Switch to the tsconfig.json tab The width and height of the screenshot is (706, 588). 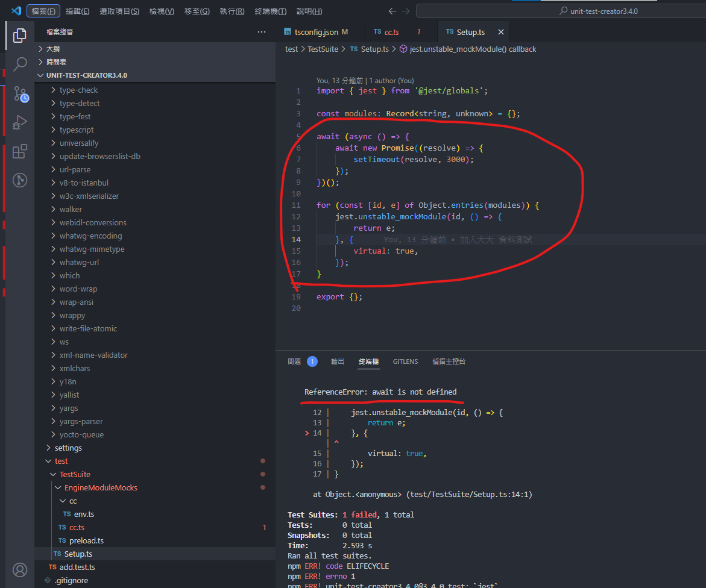pos(316,32)
